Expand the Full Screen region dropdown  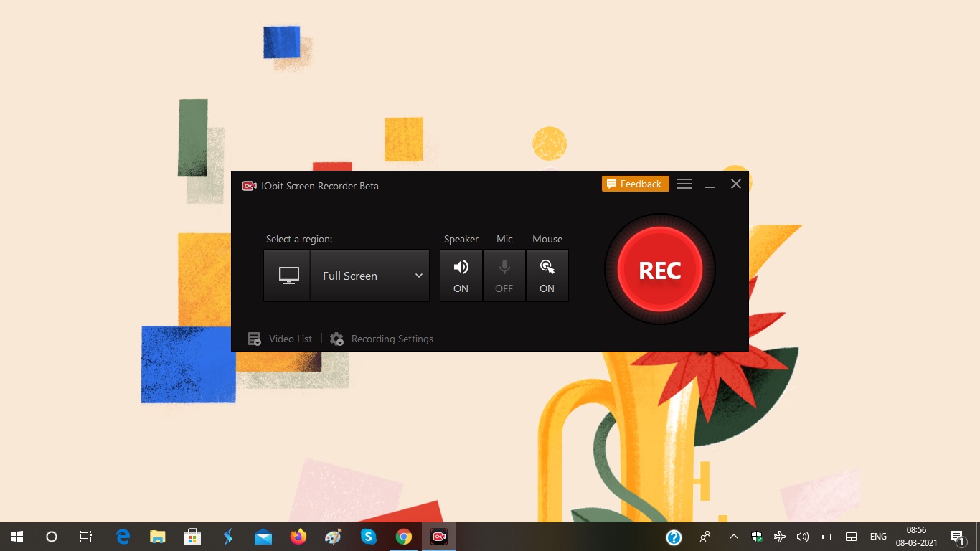pos(369,275)
